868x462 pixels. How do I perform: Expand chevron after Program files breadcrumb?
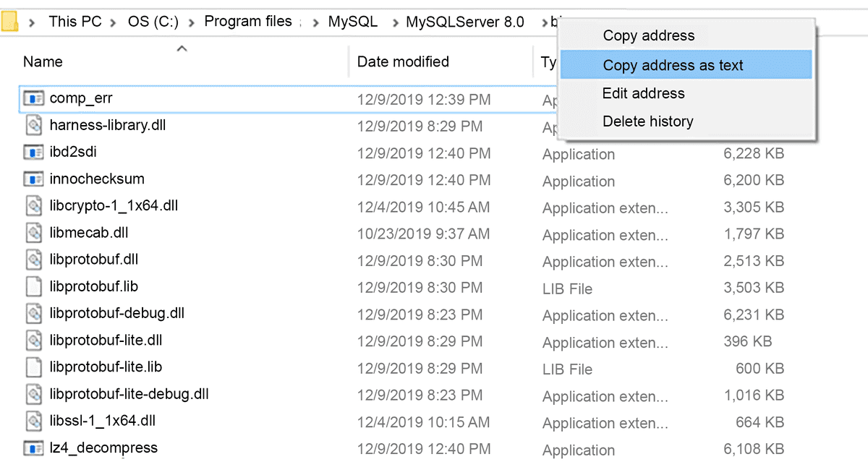click(x=315, y=22)
